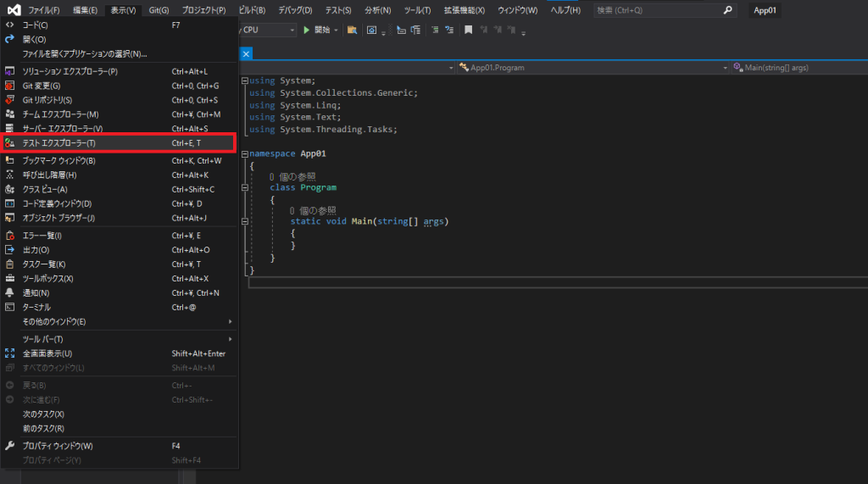Click the 通知 bell icon
The image size is (868, 484).
point(10,292)
